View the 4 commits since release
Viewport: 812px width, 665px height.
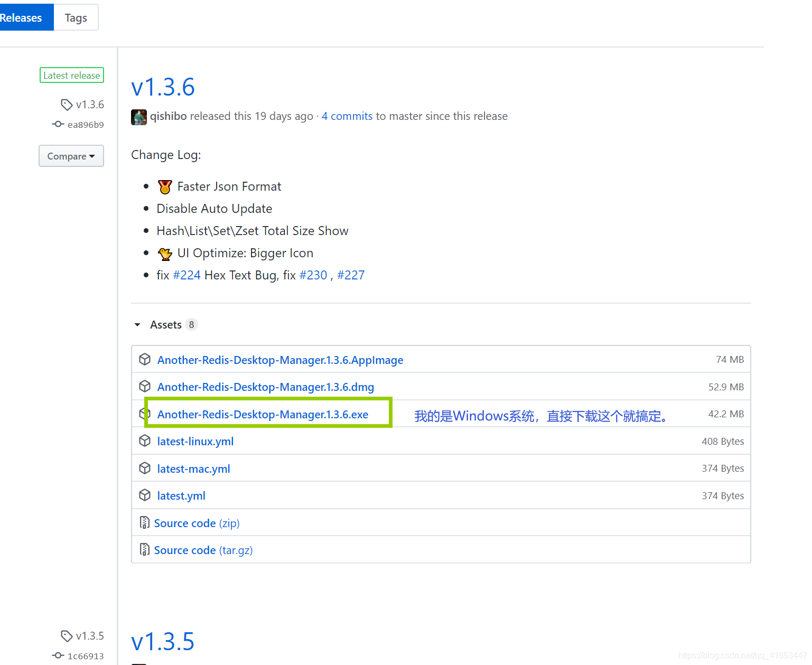point(347,116)
